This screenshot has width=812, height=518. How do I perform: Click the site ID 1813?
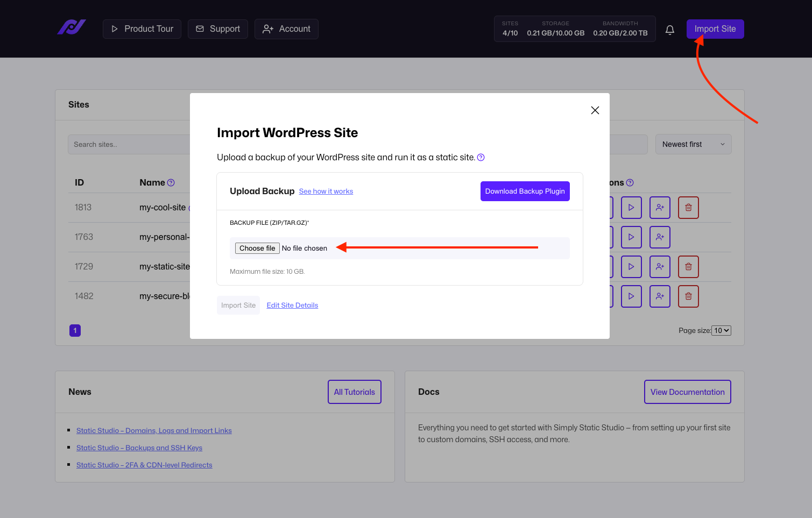(83, 208)
